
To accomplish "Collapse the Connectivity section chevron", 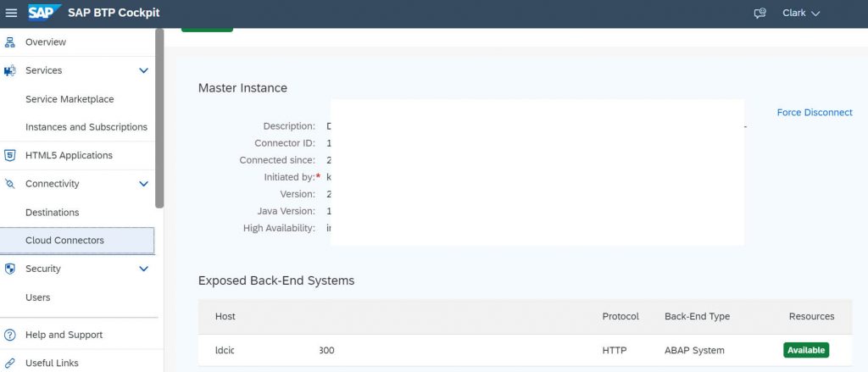I will [143, 184].
